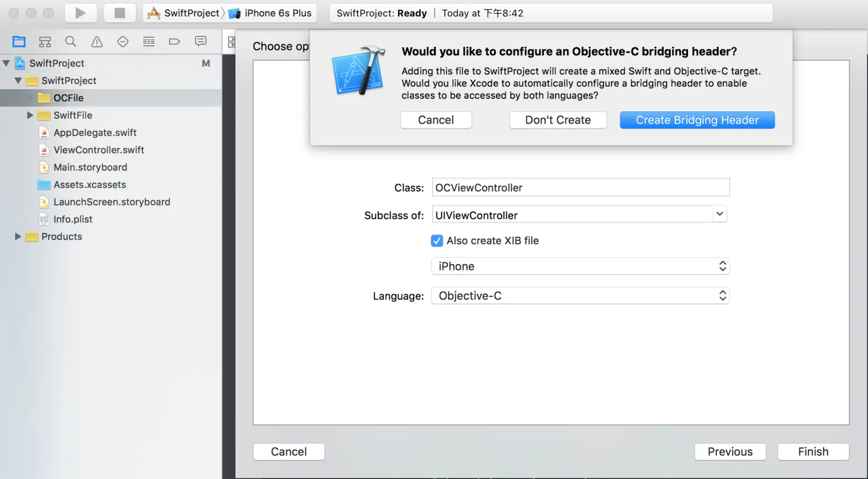The height and width of the screenshot is (479, 868).
Task: Click the Main.storyboard file icon
Action: click(x=44, y=167)
